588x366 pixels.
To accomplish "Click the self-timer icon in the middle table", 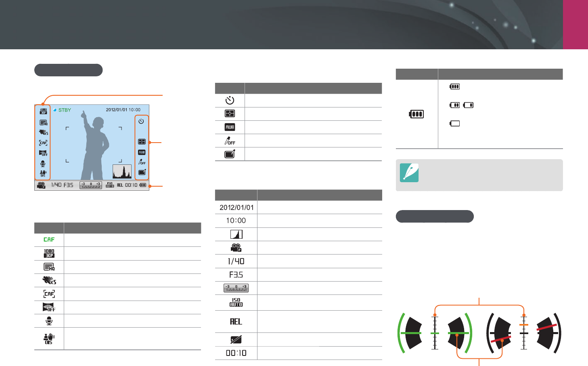I will click(230, 100).
